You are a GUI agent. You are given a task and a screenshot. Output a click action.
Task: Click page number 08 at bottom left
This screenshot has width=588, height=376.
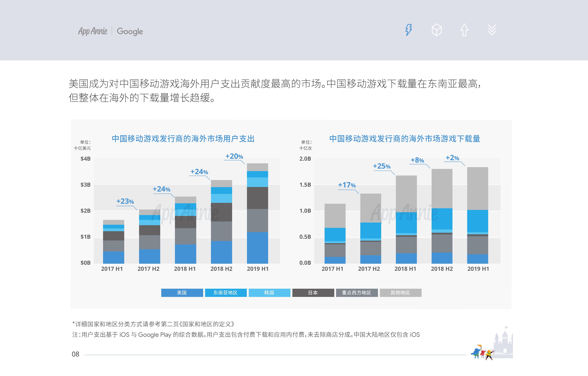point(75,354)
